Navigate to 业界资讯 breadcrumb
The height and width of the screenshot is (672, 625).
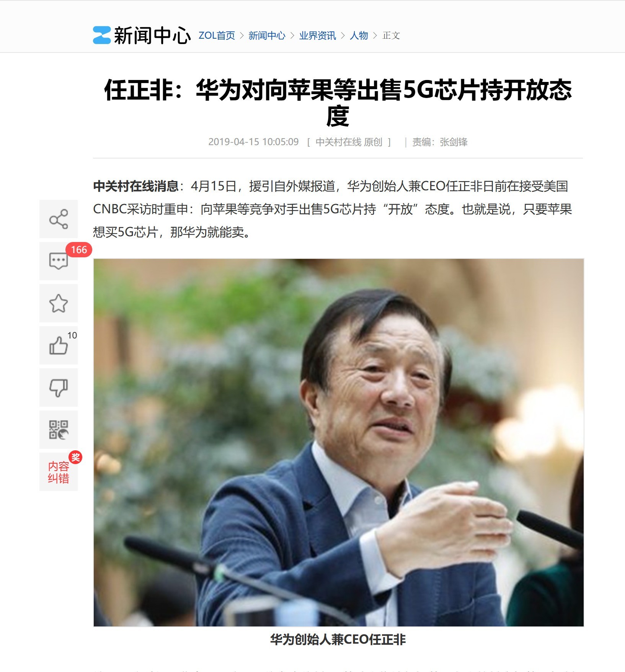pos(317,36)
